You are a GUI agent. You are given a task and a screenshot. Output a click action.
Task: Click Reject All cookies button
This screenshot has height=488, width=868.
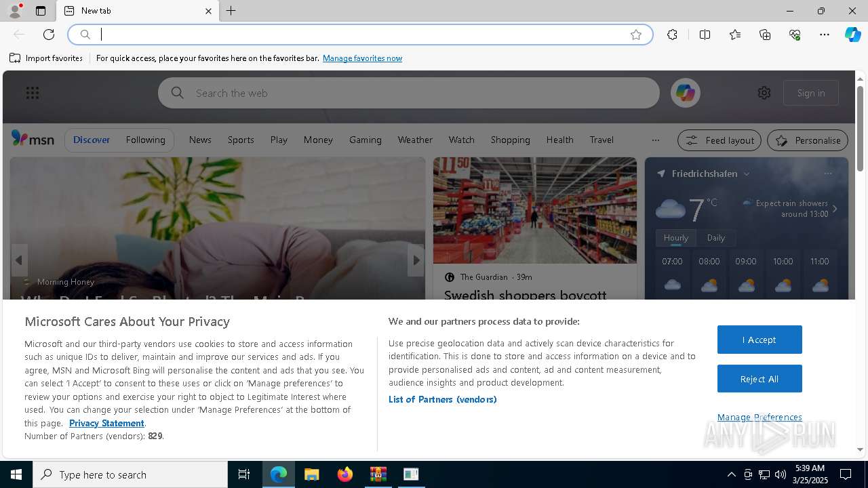759,379
